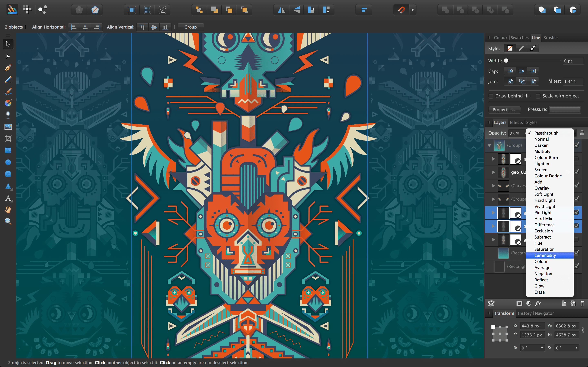588x367 pixels.
Task: Choose the Crop tool
Action: pos(8,139)
